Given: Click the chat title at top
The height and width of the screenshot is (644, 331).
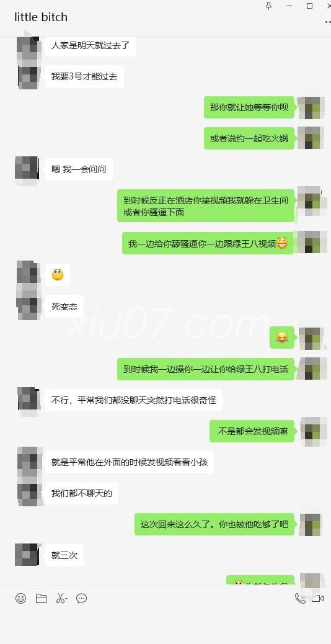Looking at the screenshot, I should [41, 17].
